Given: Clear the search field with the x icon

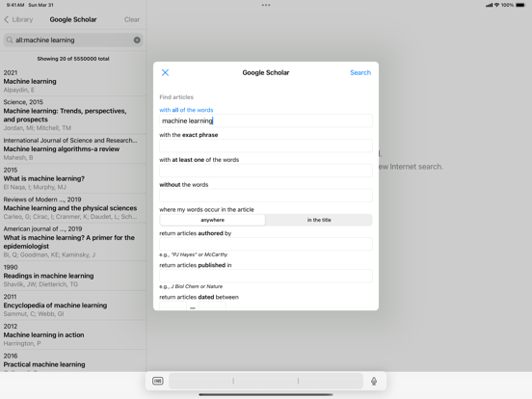Looking at the screenshot, I should pos(137,40).
